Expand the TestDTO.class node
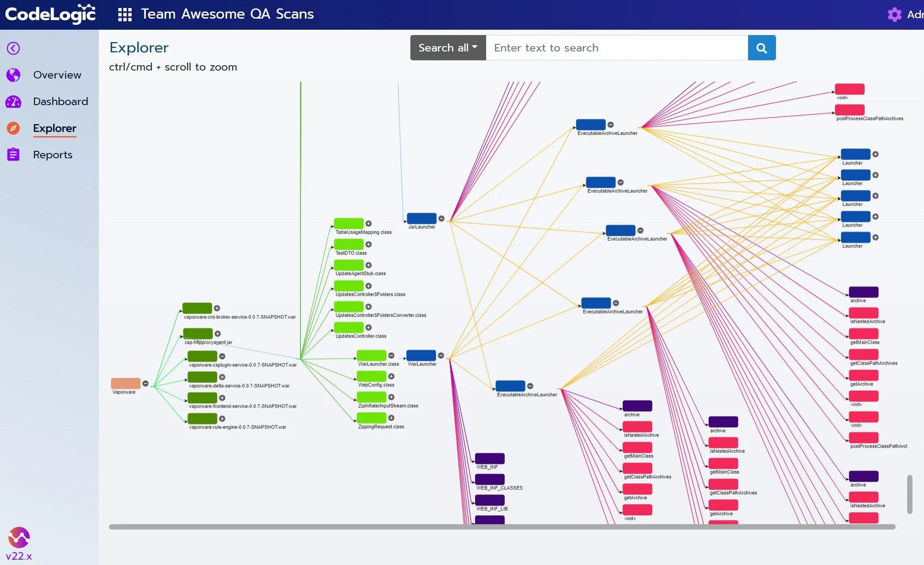This screenshot has height=565, width=924. 368,244
